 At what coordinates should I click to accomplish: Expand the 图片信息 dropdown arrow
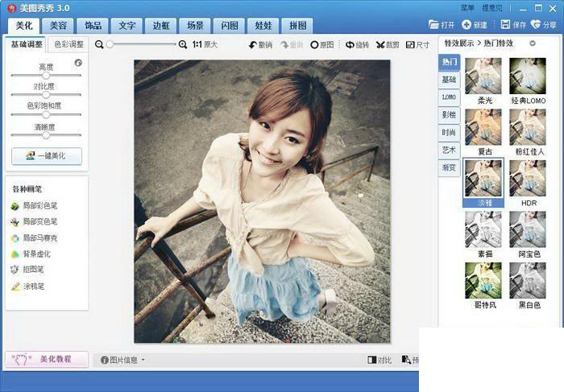[143, 360]
